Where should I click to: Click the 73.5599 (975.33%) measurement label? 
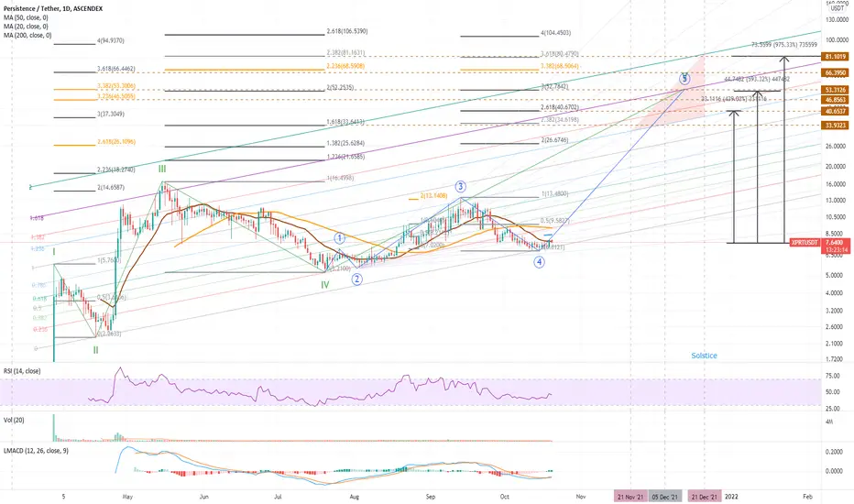(x=784, y=45)
